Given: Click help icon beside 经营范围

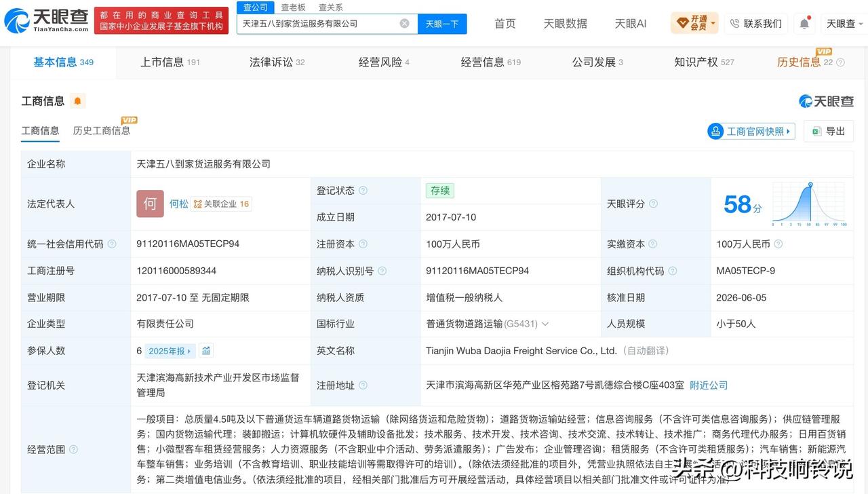Looking at the screenshot, I should pyautogui.click(x=73, y=449).
